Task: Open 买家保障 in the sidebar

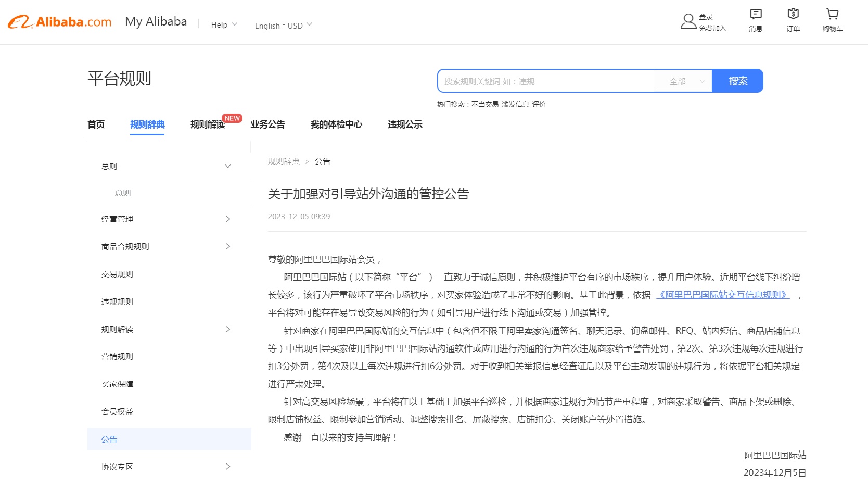Action: tap(117, 384)
